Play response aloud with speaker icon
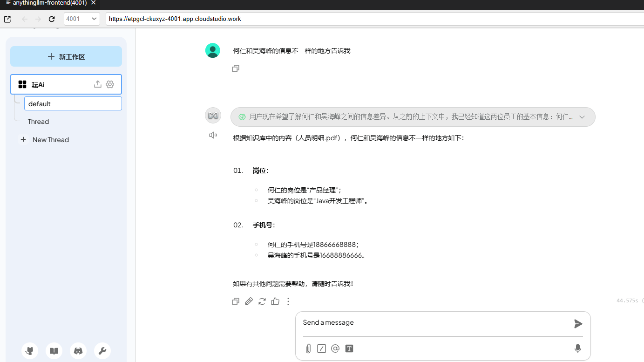The width and height of the screenshot is (644, 362). [x=213, y=135]
